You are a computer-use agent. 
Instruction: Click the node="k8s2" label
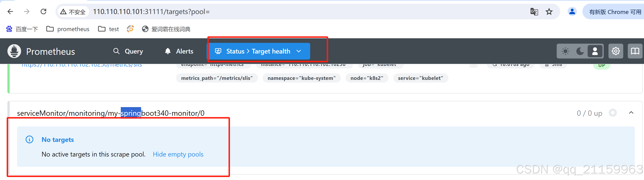tap(367, 78)
